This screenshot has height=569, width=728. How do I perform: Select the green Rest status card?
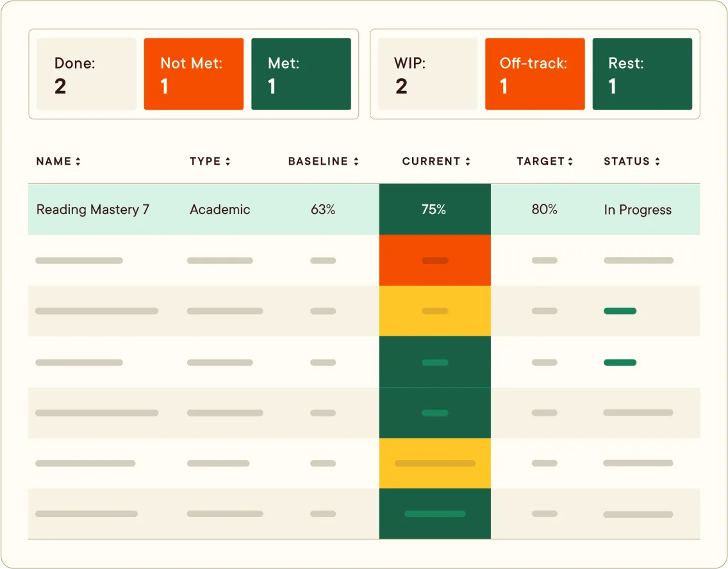point(643,73)
